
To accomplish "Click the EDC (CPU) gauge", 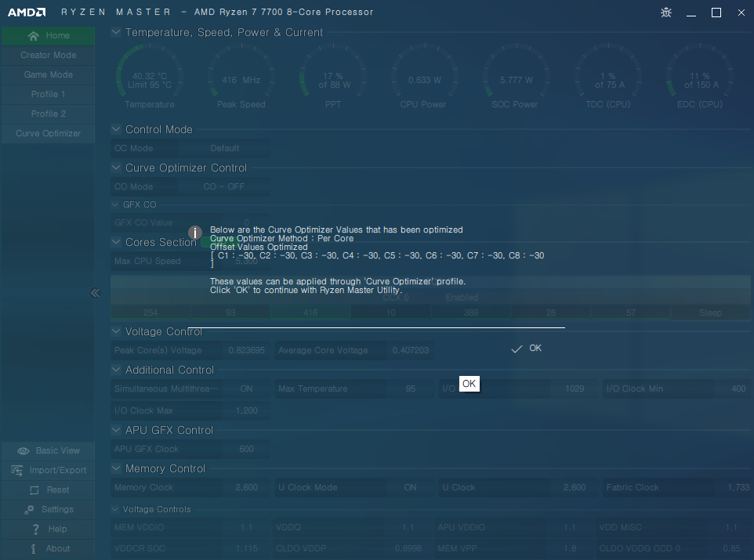I will pyautogui.click(x=700, y=76).
